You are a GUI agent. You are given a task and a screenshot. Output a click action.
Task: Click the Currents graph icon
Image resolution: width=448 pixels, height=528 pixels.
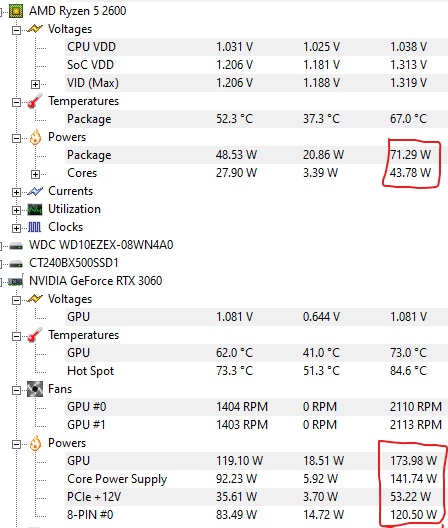[x=35, y=191]
